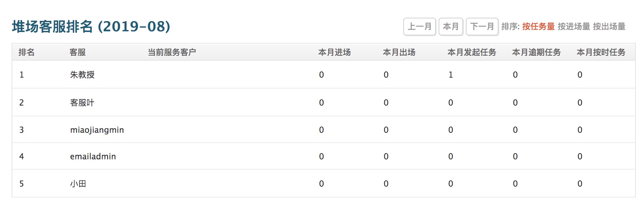
Task: Click the 本月出场 column header
Action: tap(399, 52)
